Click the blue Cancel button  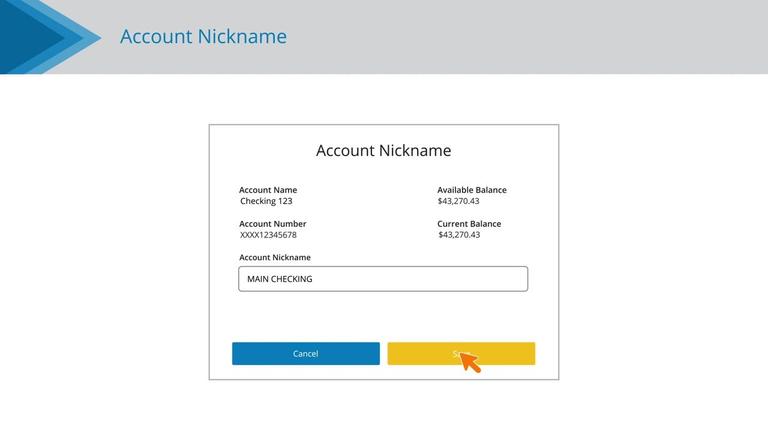pos(306,353)
